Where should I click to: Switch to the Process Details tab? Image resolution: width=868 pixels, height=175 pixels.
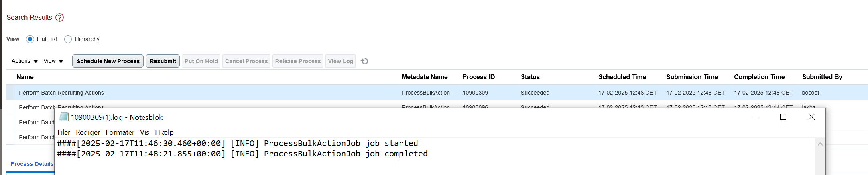[x=32, y=164]
